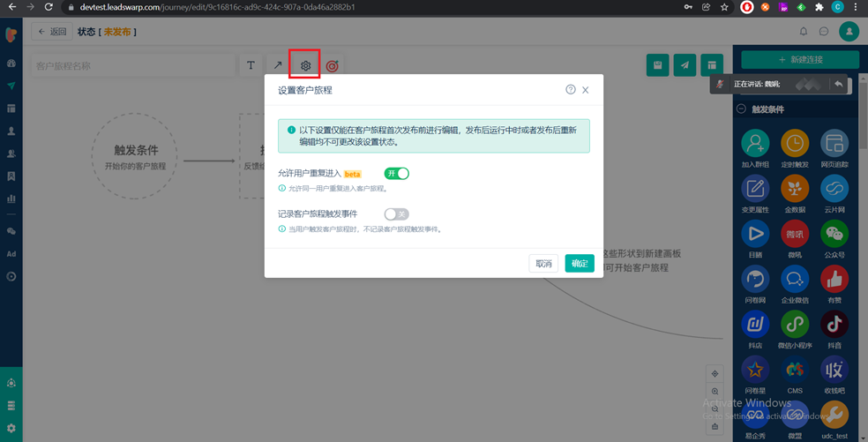Turn off 允许用户重复进入 switch

click(x=396, y=174)
